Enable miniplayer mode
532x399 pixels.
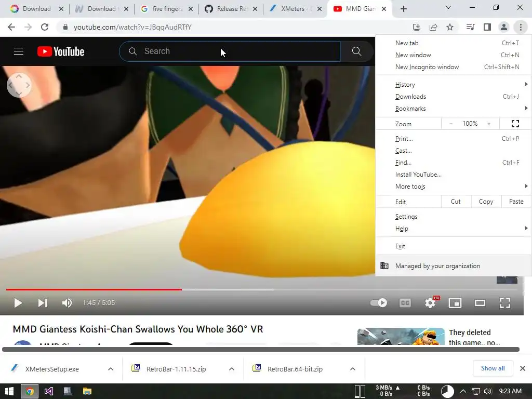point(455,303)
